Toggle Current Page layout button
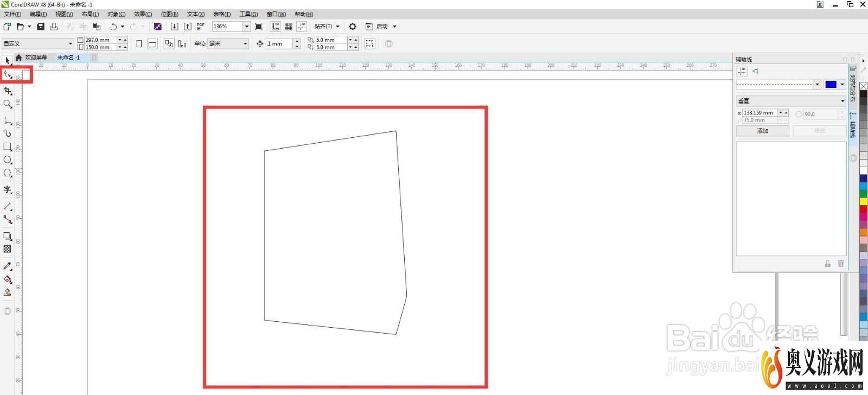868x395 pixels. point(182,43)
